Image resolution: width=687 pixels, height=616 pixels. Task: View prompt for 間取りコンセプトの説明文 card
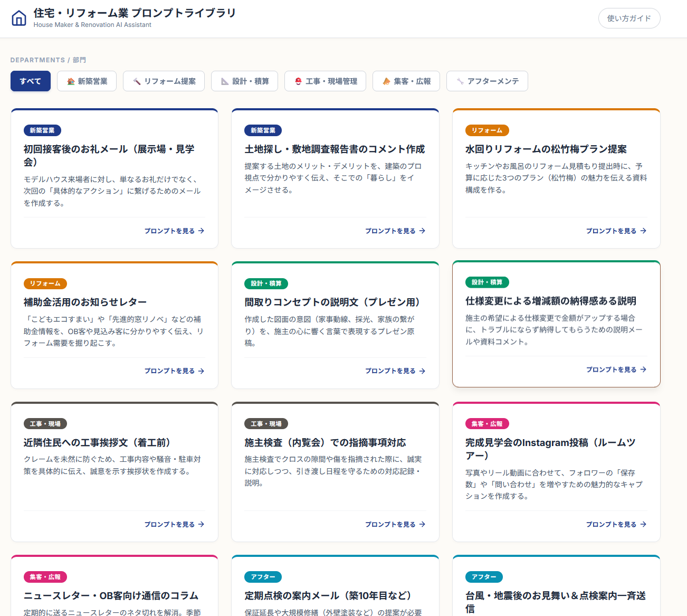pyautogui.click(x=395, y=371)
